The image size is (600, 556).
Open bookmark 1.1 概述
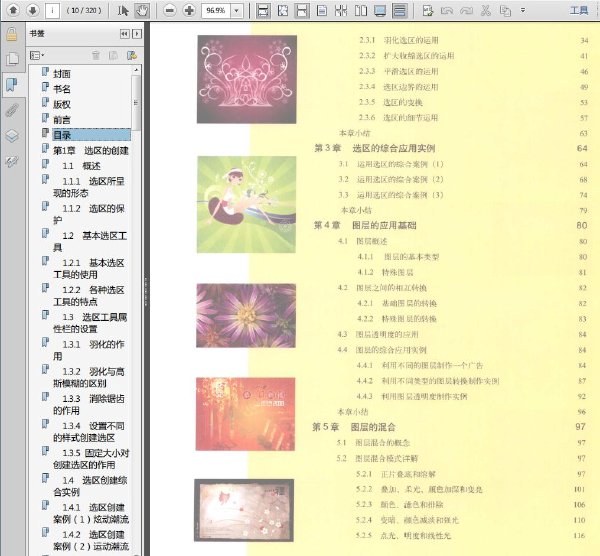coord(81,166)
